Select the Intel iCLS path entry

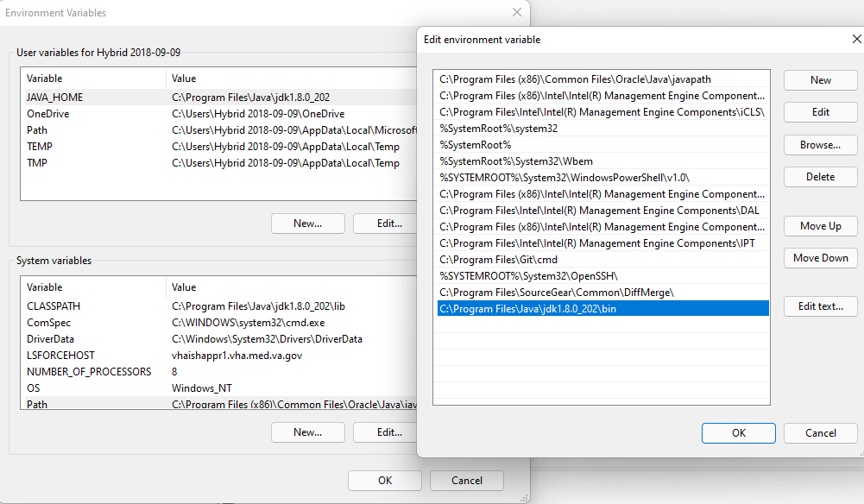(602, 112)
